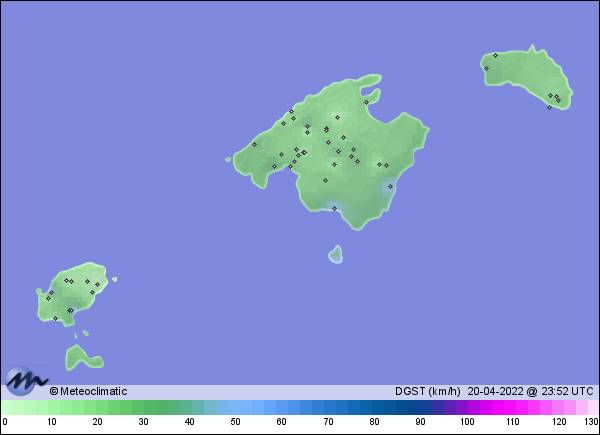The image size is (600, 435).
Task: Choose the green 20 km/h scale color
Action: tap(97, 407)
